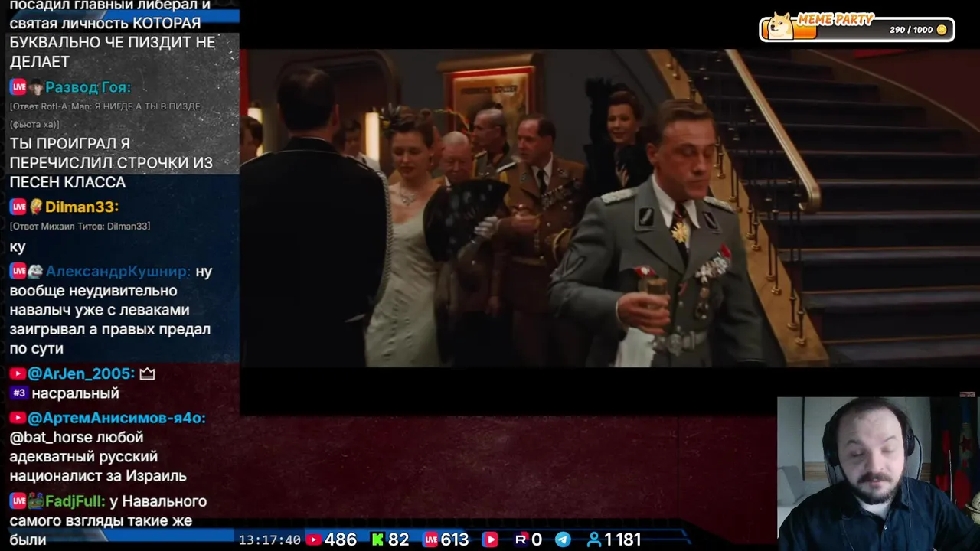Image resolution: width=980 pixels, height=551 pixels.
Task: Click message 'у Навального самого взгляды такие же'
Action: 108,511
